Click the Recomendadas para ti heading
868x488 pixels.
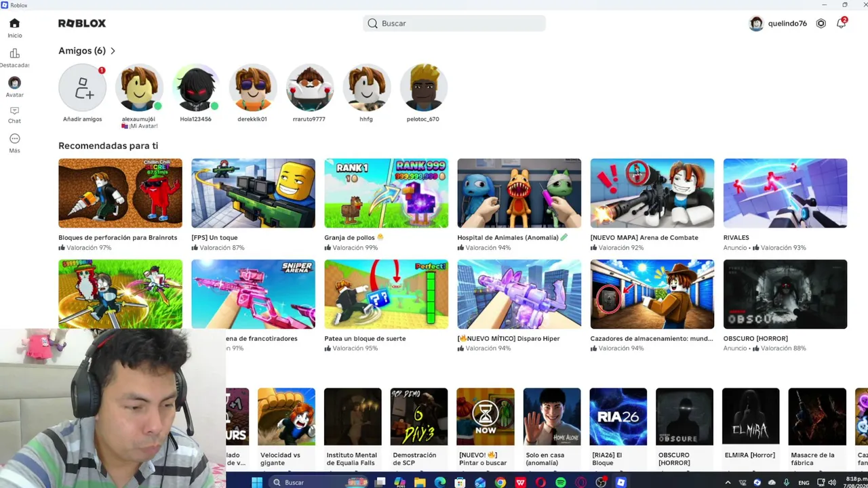coord(108,146)
